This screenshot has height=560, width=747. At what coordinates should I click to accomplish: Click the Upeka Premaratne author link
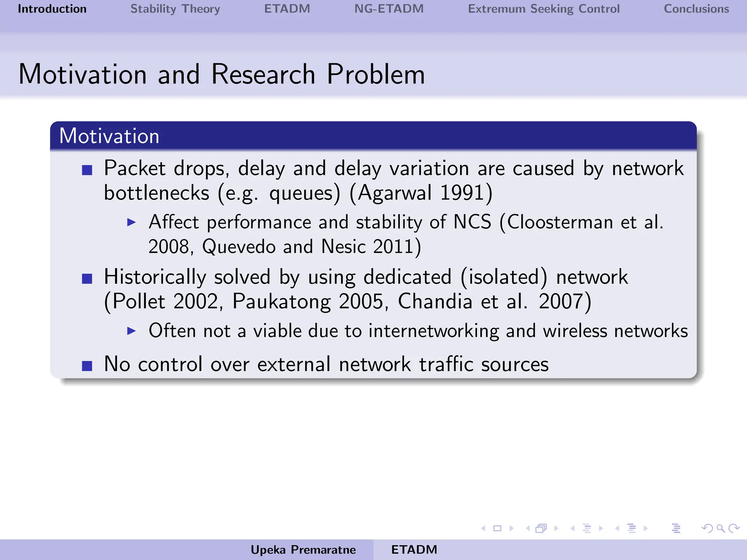[303, 549]
